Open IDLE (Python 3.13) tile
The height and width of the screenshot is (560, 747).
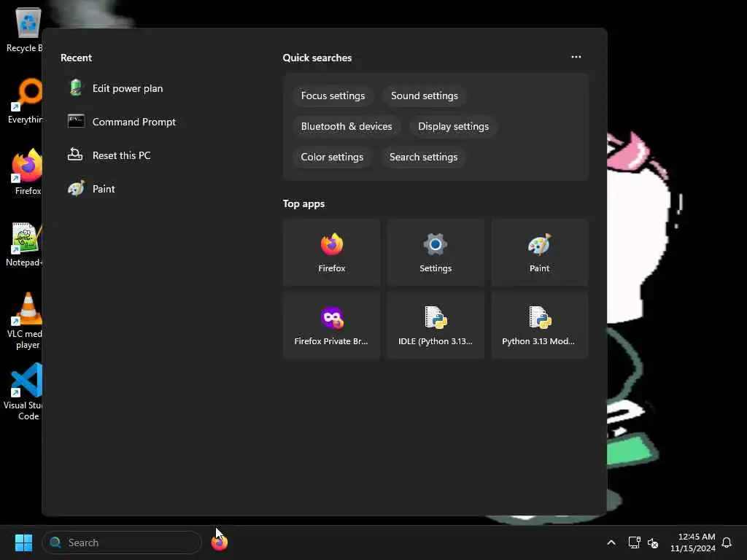[436, 325]
